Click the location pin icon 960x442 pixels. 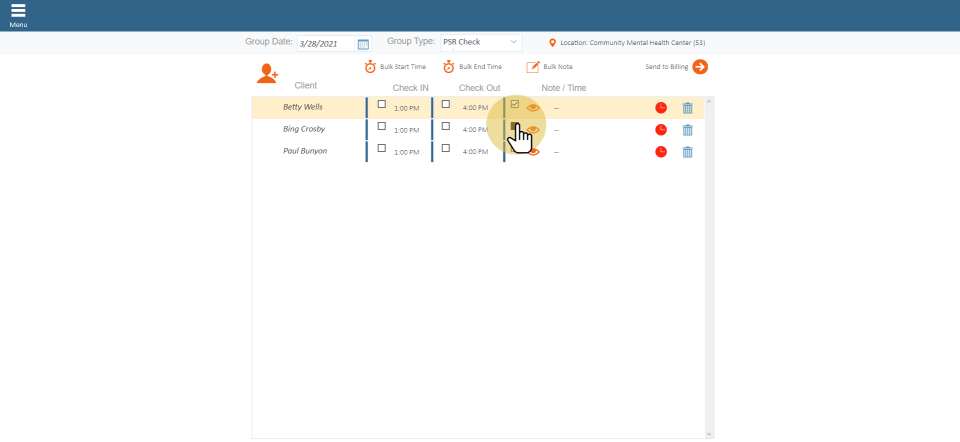(552, 43)
